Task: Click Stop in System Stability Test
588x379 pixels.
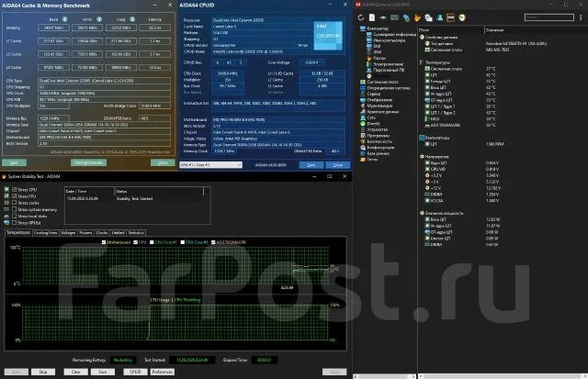Action: click(43, 372)
